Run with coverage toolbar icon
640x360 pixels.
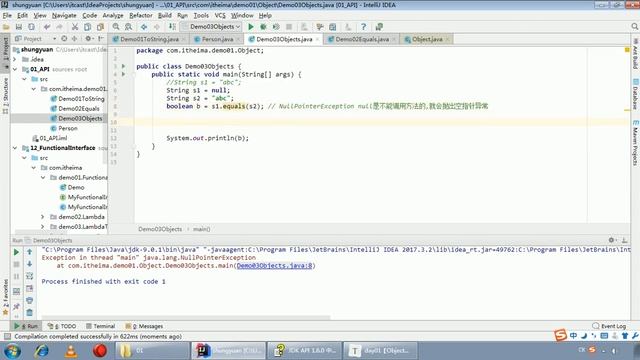276,27
